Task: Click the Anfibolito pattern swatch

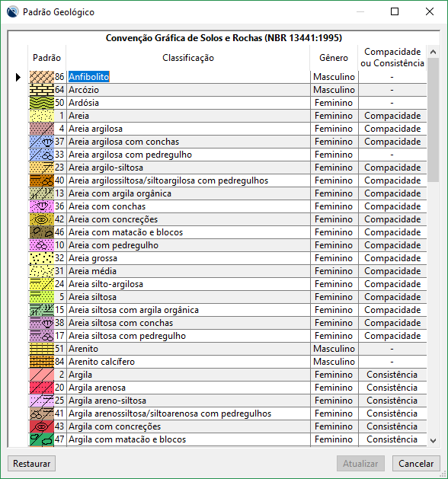Action: (42, 77)
